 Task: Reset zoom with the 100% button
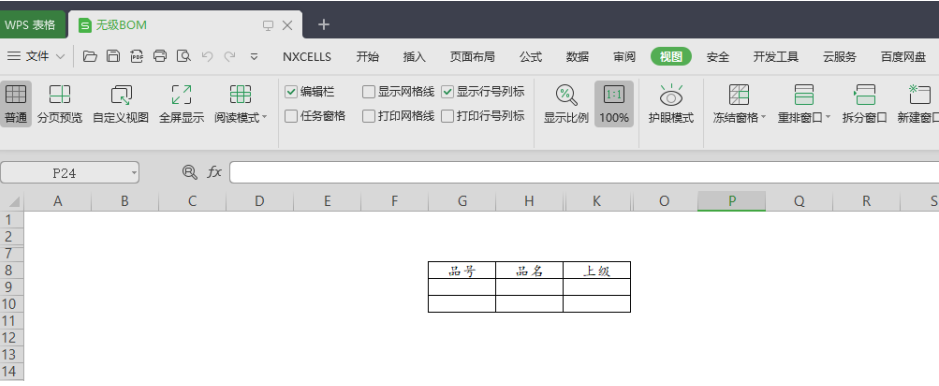(x=614, y=104)
